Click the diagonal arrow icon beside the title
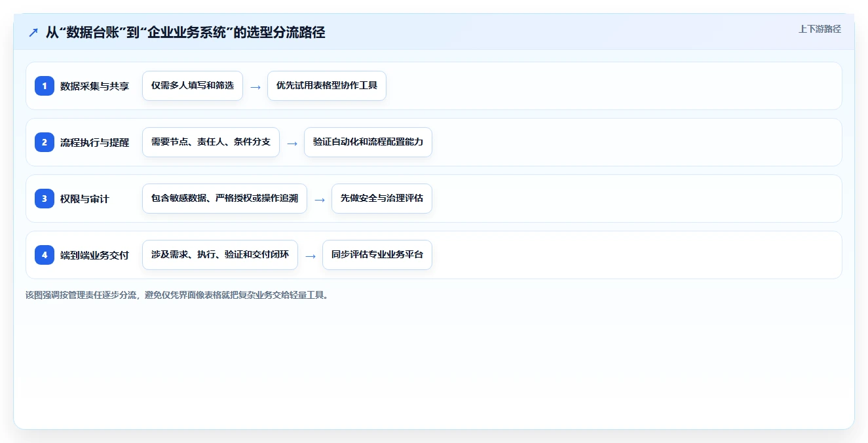The image size is (868, 443). pyautogui.click(x=33, y=33)
